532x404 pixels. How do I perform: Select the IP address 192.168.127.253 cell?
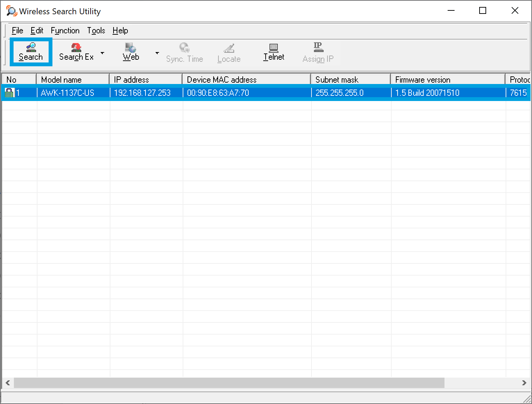click(146, 93)
